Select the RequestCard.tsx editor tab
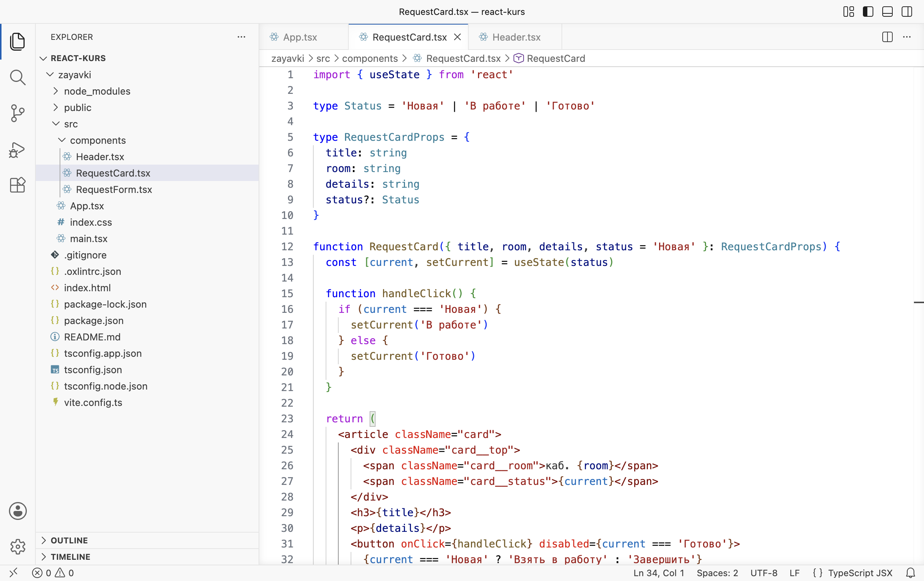This screenshot has height=581, width=924. click(409, 37)
